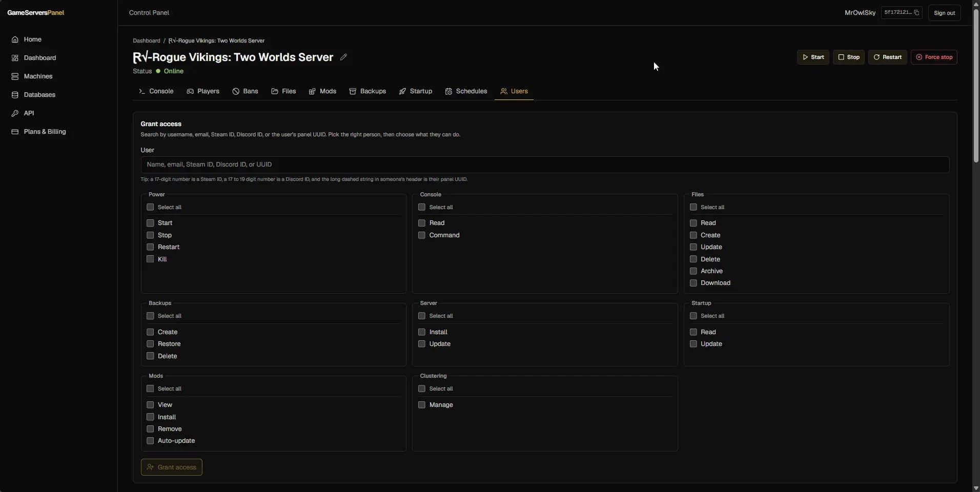Check the Power Restart permission
Image resolution: width=980 pixels, height=492 pixels.
tap(150, 247)
